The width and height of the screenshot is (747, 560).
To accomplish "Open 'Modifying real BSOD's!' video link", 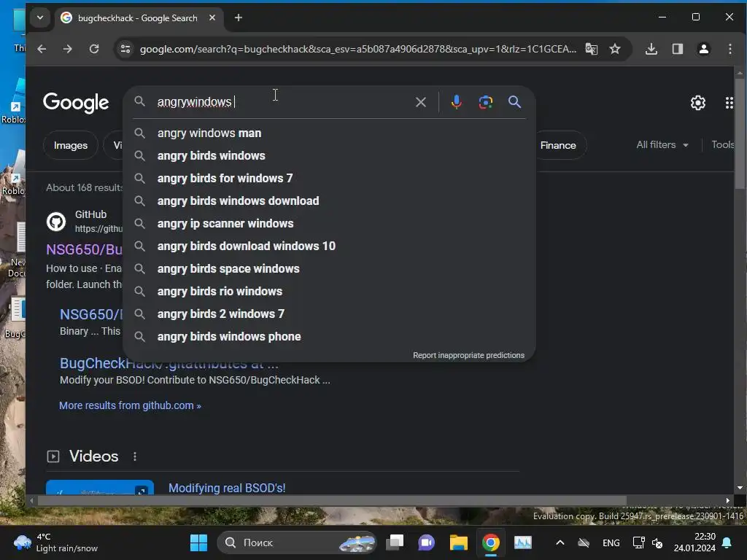I will (x=227, y=488).
